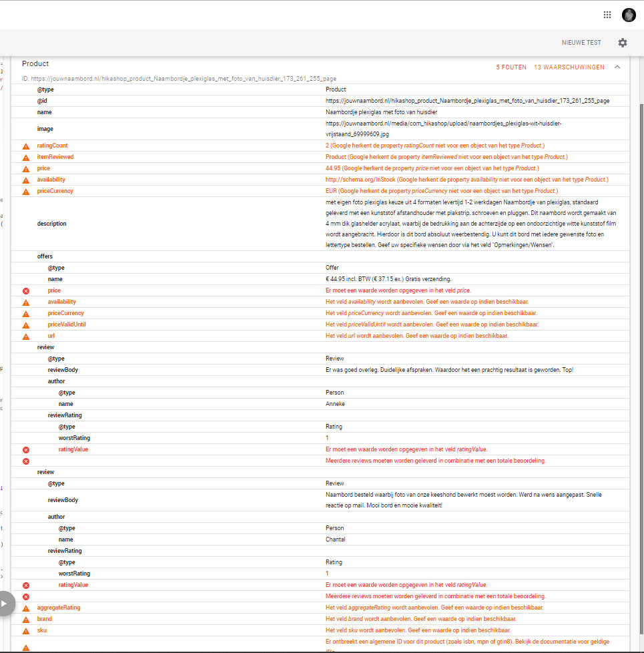Open settings via the gear icon
644x653 pixels.
[x=622, y=43]
